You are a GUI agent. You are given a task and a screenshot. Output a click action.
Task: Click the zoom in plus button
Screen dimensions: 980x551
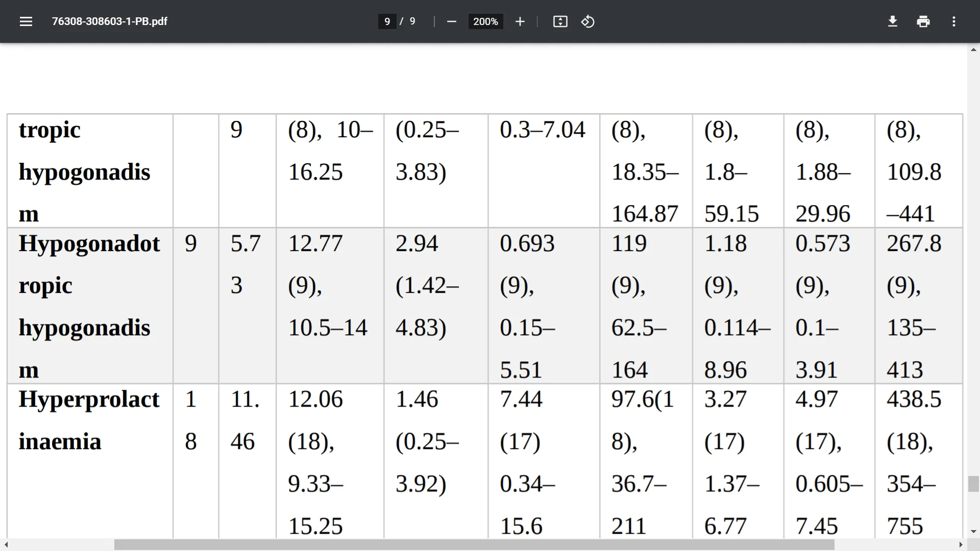(x=520, y=21)
